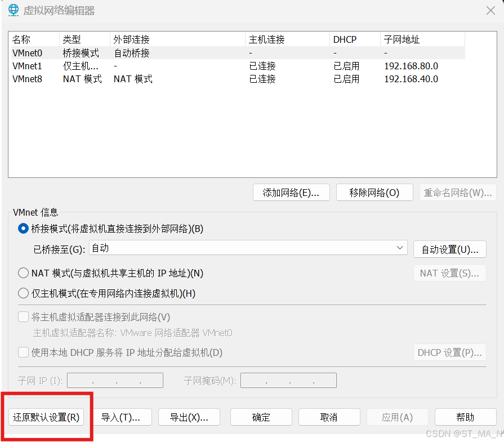Click DHCP 设置(P)... button
Image resolution: width=504 pixels, height=442 pixels.
450,352
